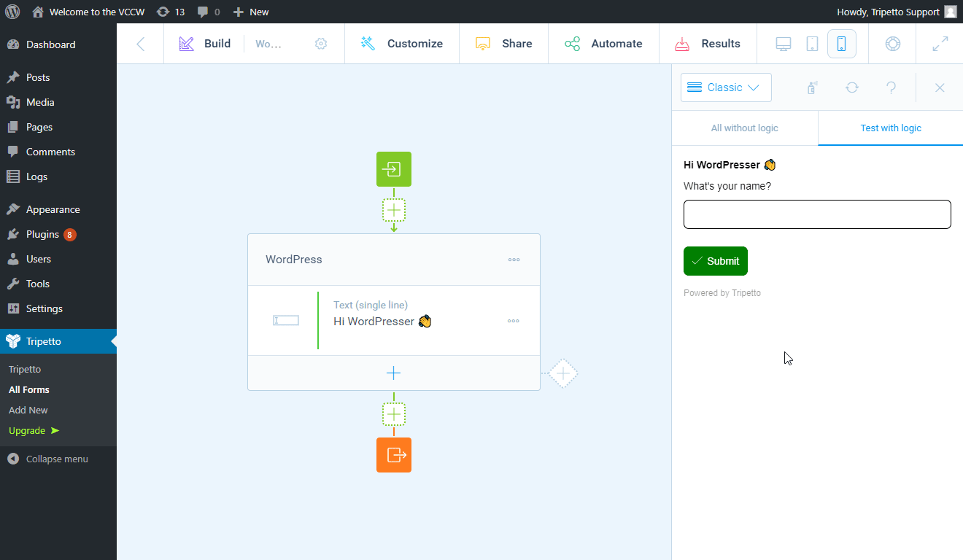
Task: Click the green form start node
Action: 394,169
